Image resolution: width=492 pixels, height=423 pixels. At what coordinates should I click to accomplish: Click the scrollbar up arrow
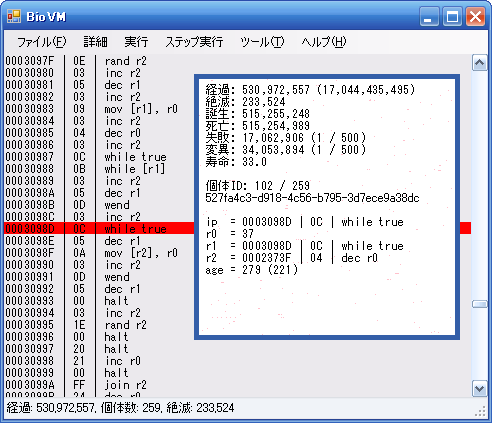pyautogui.click(x=479, y=62)
